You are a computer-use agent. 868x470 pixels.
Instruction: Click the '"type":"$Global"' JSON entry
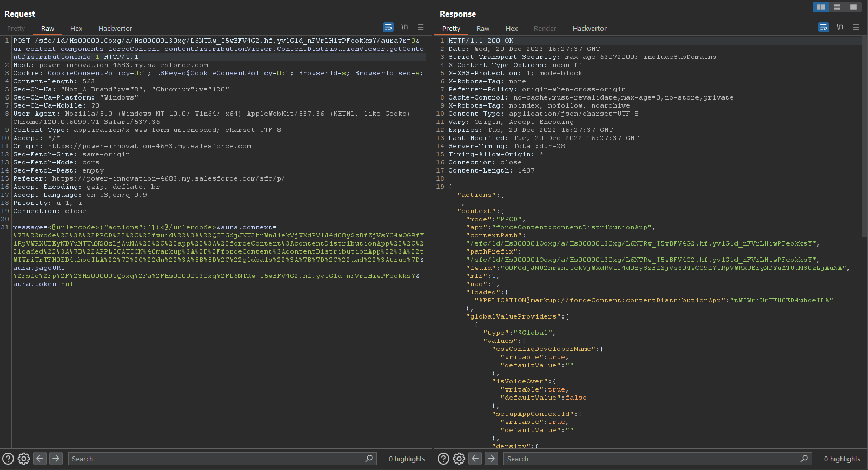pyautogui.click(x=520, y=333)
